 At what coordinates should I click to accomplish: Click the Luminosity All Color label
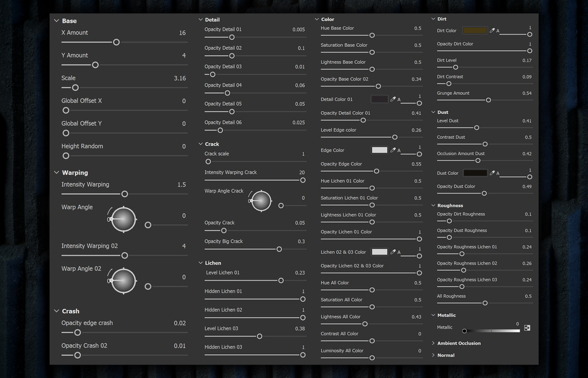(342, 350)
